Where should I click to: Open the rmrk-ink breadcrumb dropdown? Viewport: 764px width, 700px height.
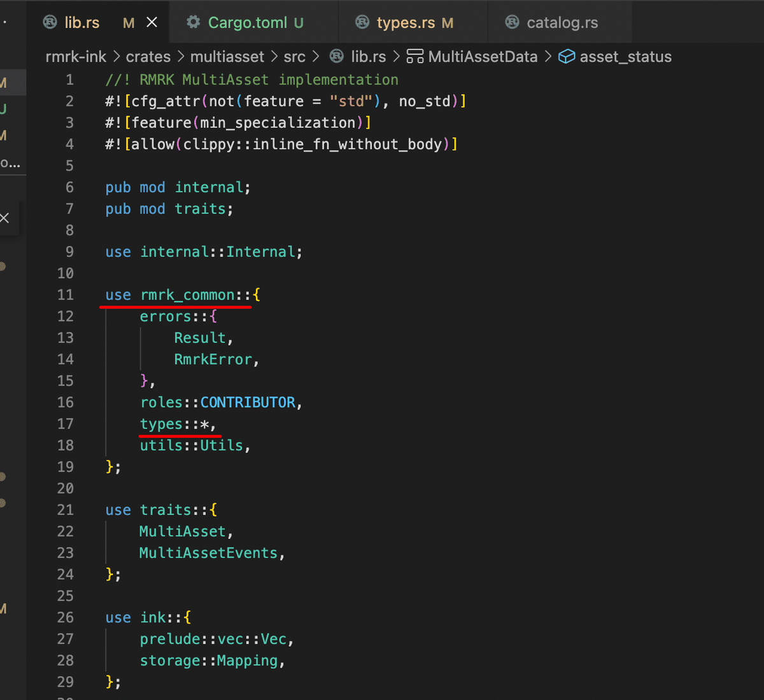(76, 57)
